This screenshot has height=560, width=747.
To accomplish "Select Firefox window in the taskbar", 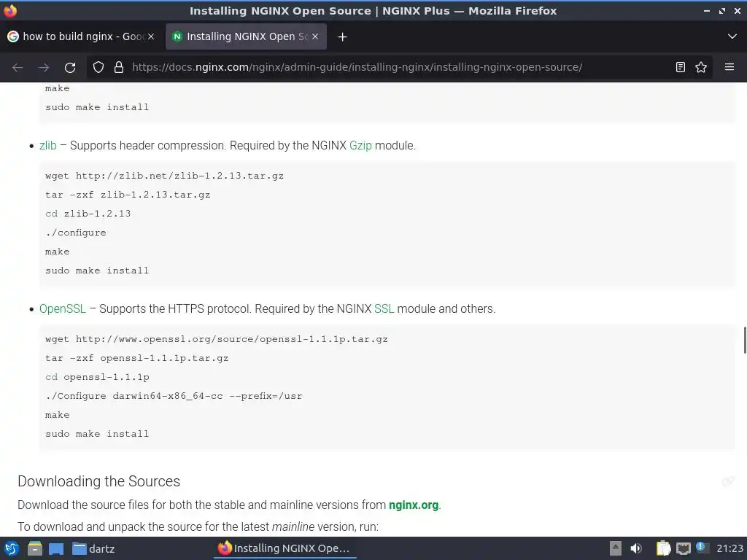I will point(285,548).
